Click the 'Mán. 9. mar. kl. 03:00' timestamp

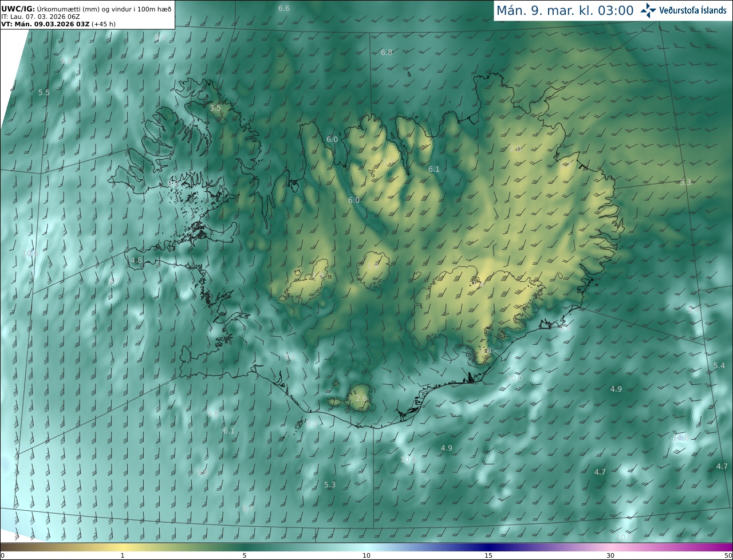coord(565,10)
